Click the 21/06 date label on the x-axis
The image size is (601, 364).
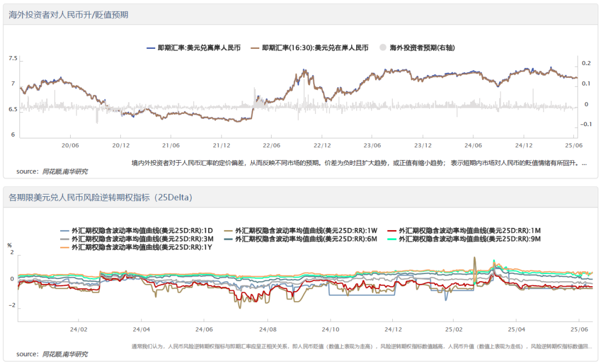(x=171, y=146)
